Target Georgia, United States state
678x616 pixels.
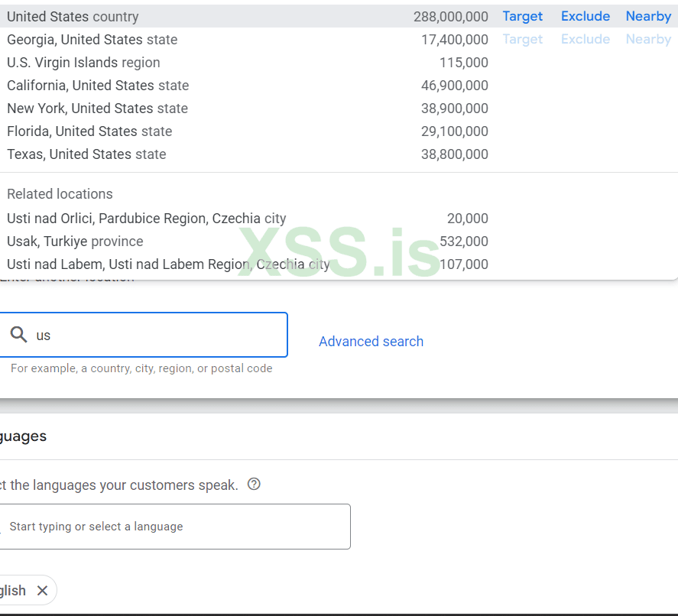pyautogui.click(x=522, y=39)
